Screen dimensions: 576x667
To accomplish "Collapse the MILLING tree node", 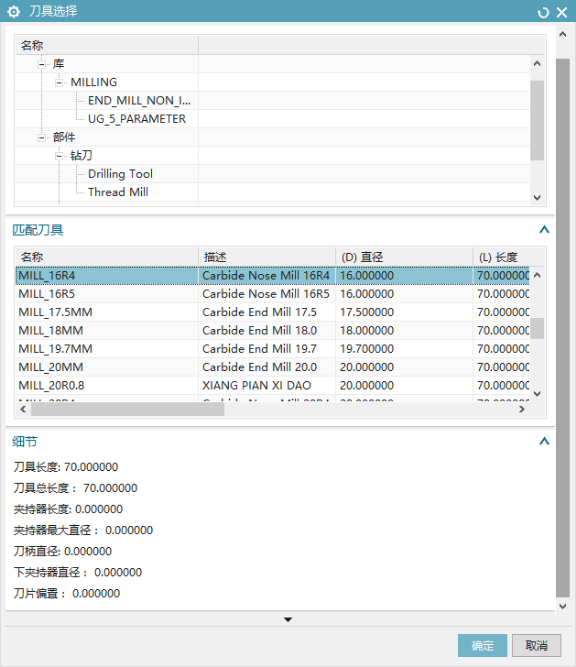I will click(59, 83).
